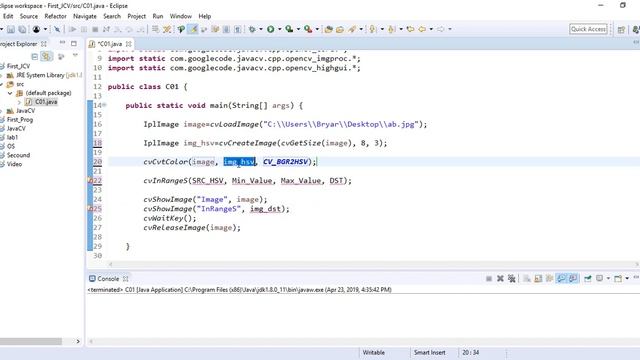Open Next Annotation dropdown arrow
The width and height of the screenshot is (640, 360).
[x=382, y=29]
